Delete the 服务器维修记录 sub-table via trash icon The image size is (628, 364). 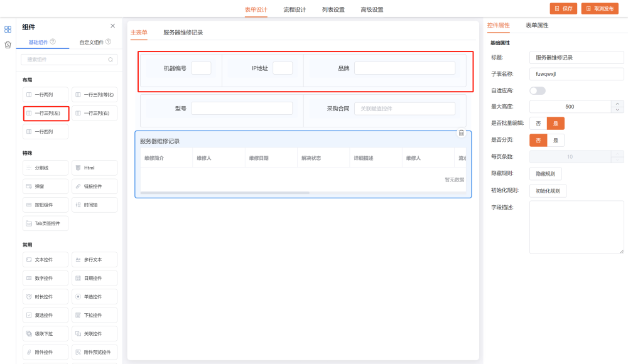[461, 133]
